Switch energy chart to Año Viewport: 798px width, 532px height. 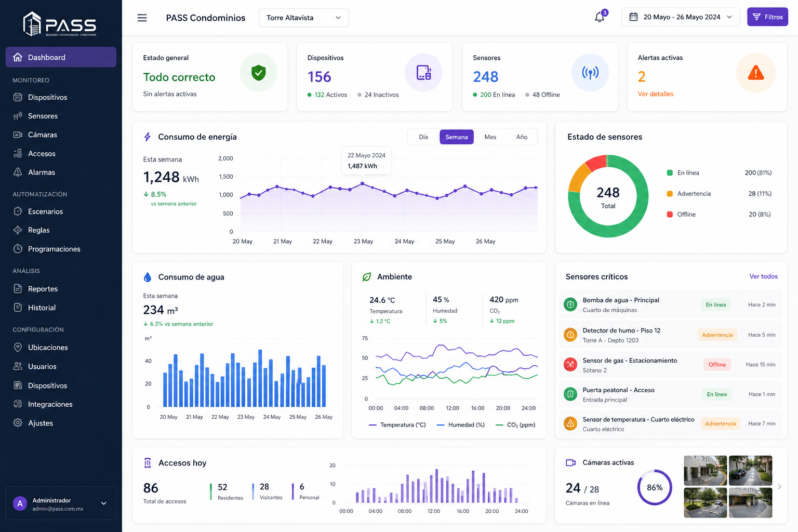point(522,137)
